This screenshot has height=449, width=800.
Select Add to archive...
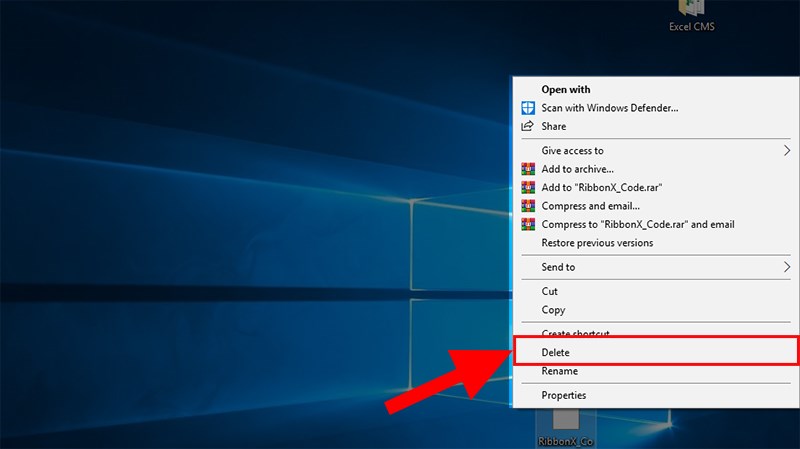pos(656,169)
